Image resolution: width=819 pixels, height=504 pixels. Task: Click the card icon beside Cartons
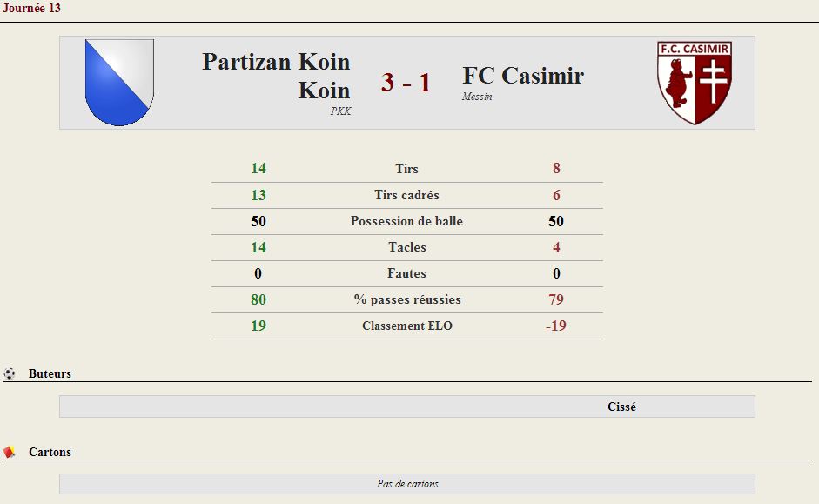point(9,452)
